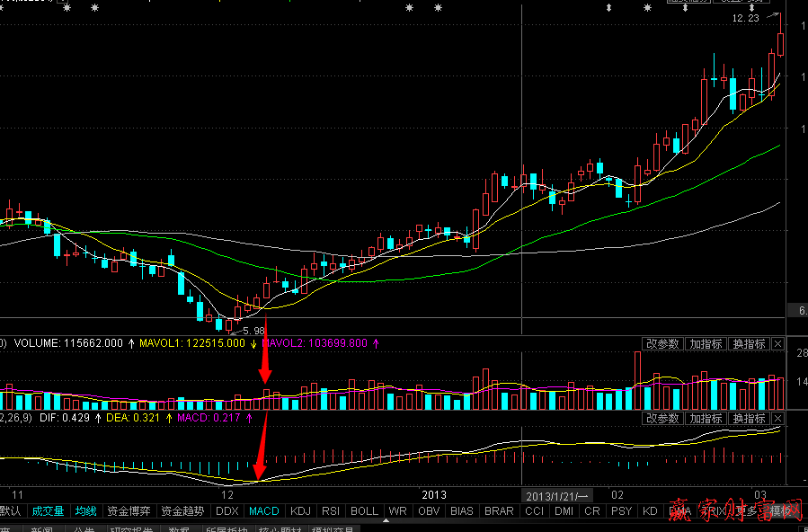
Task: Select the DDX indicator tab
Action: (x=227, y=511)
